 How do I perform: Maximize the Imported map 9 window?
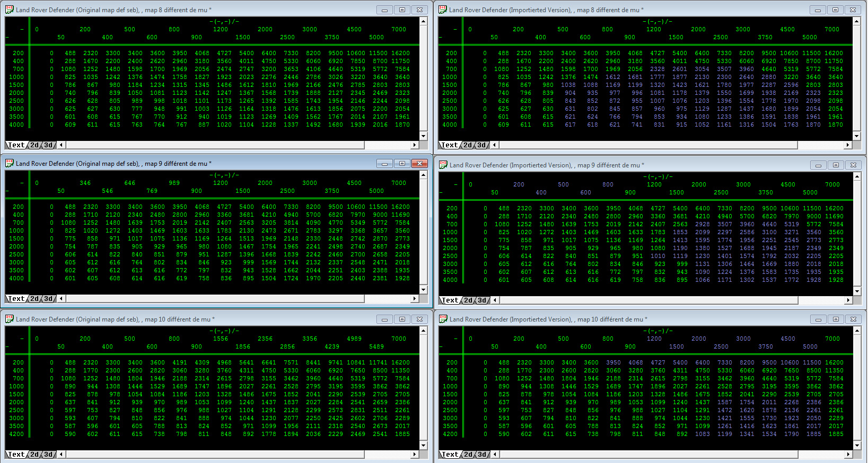836,165
